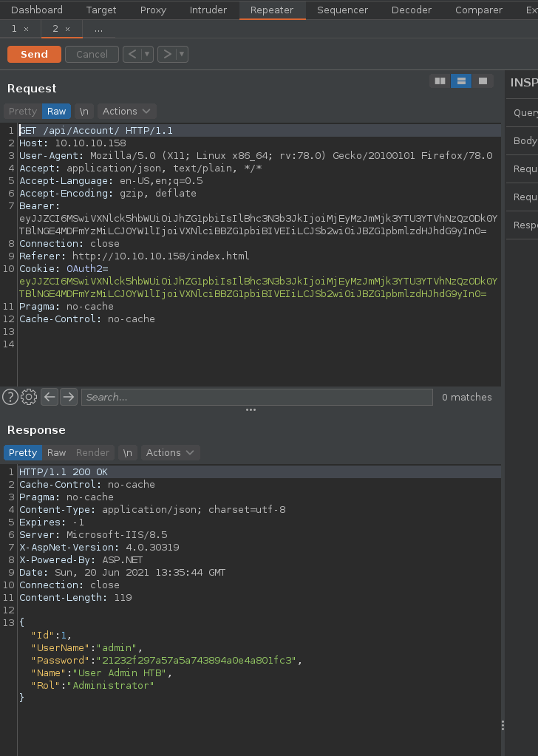Click the "UserName":"admin" line
The image size is (538, 756).
click(86, 647)
